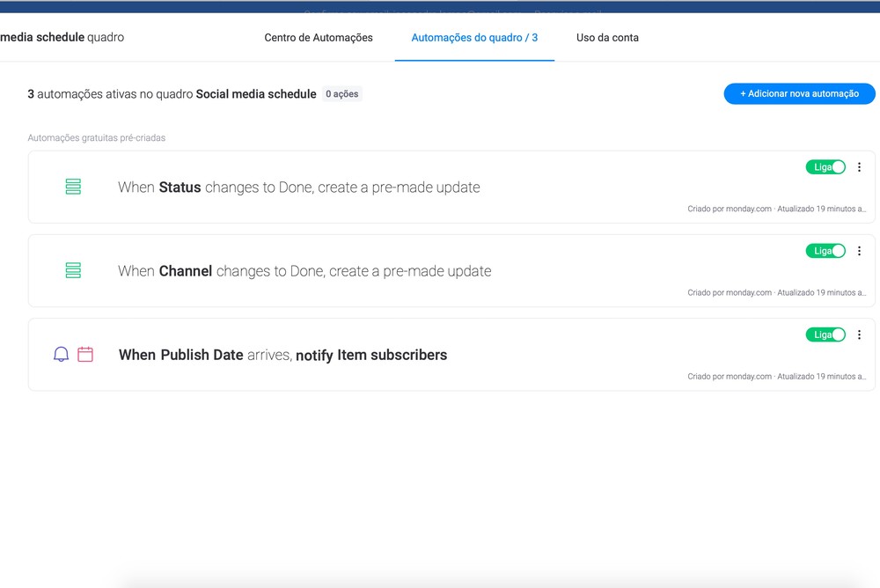The image size is (880, 588).
Task: Click the Item subscribers text in automation
Action: pos(392,356)
